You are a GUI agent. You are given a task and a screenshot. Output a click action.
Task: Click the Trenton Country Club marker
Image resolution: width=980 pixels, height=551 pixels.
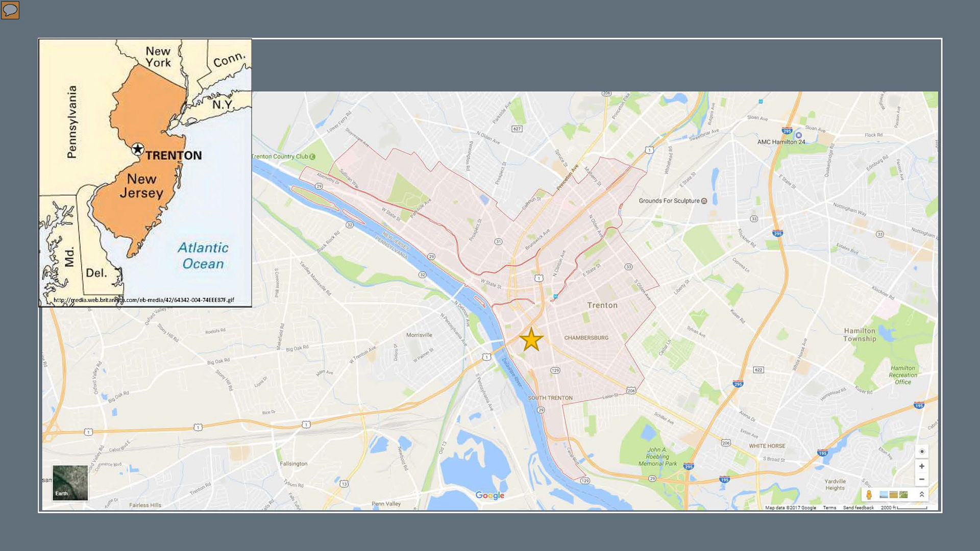tap(313, 157)
